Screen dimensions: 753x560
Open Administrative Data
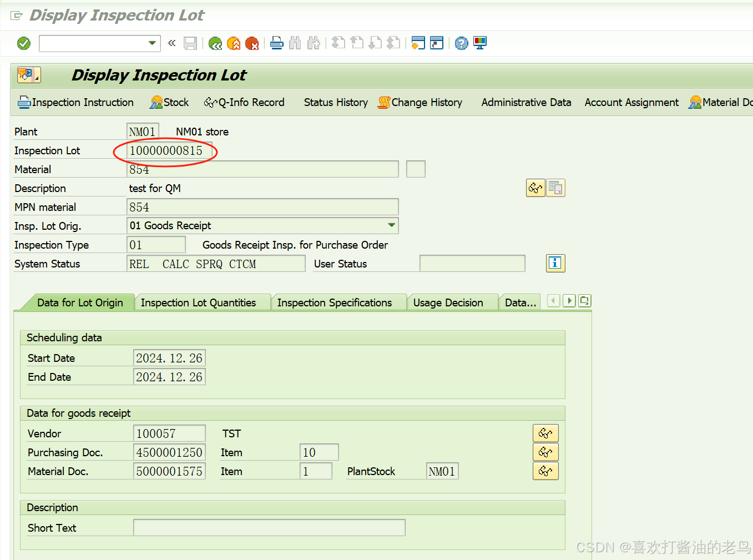click(525, 102)
